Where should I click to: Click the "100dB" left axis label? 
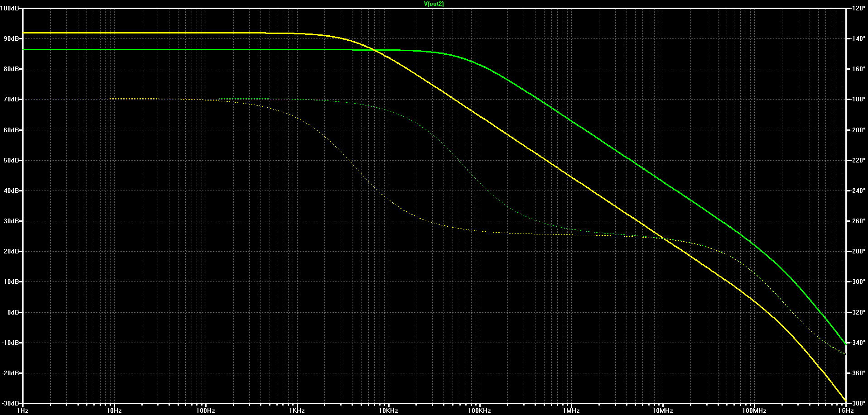[x=9, y=8]
